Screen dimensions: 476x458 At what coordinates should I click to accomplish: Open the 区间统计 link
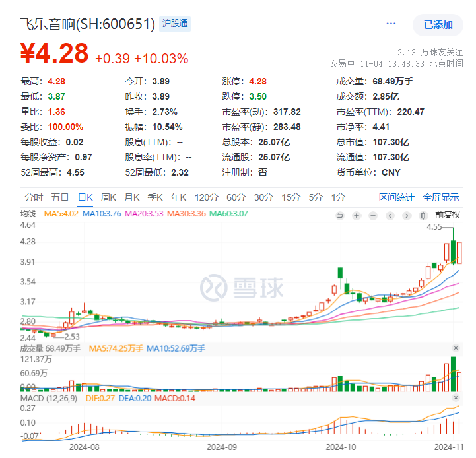397,197
